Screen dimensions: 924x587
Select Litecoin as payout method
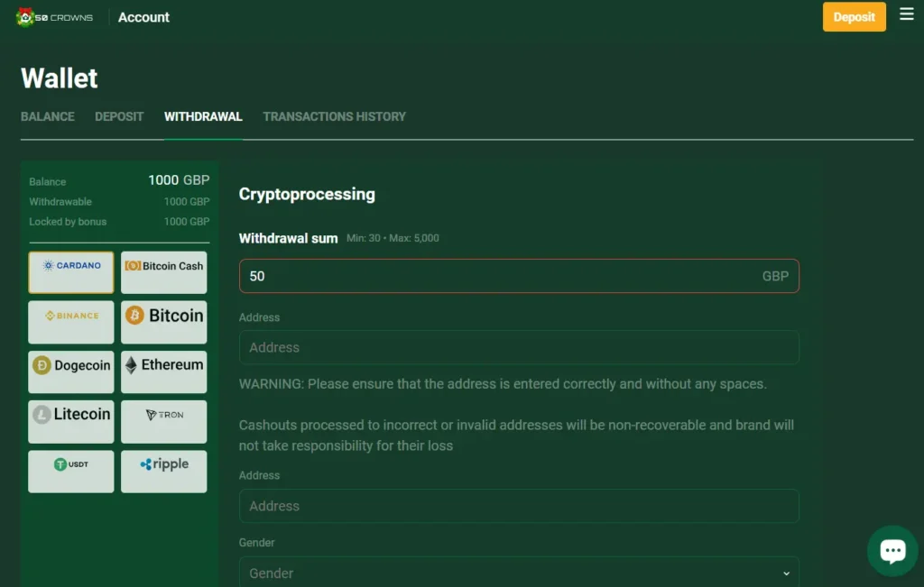click(71, 421)
